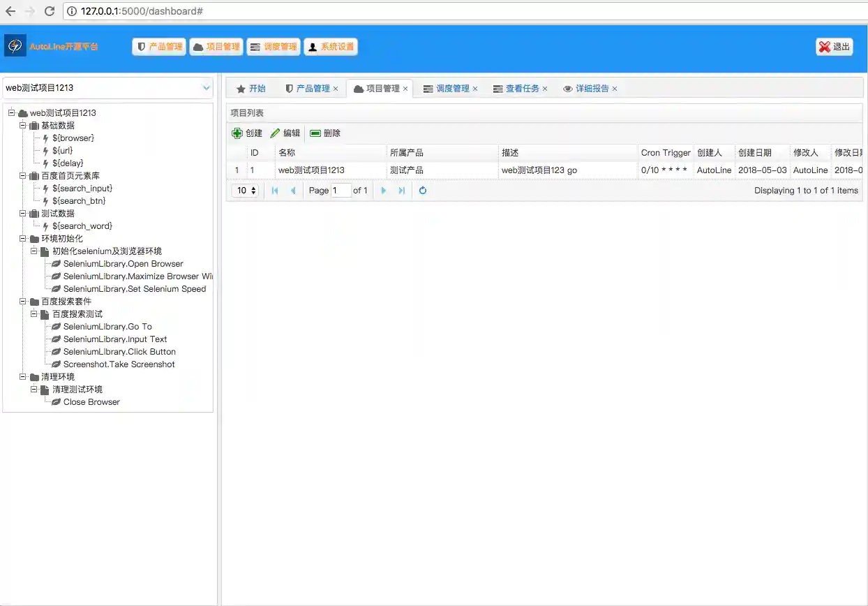This screenshot has height=606, width=868.
Task: Go to the next page arrow
Action: point(383,191)
